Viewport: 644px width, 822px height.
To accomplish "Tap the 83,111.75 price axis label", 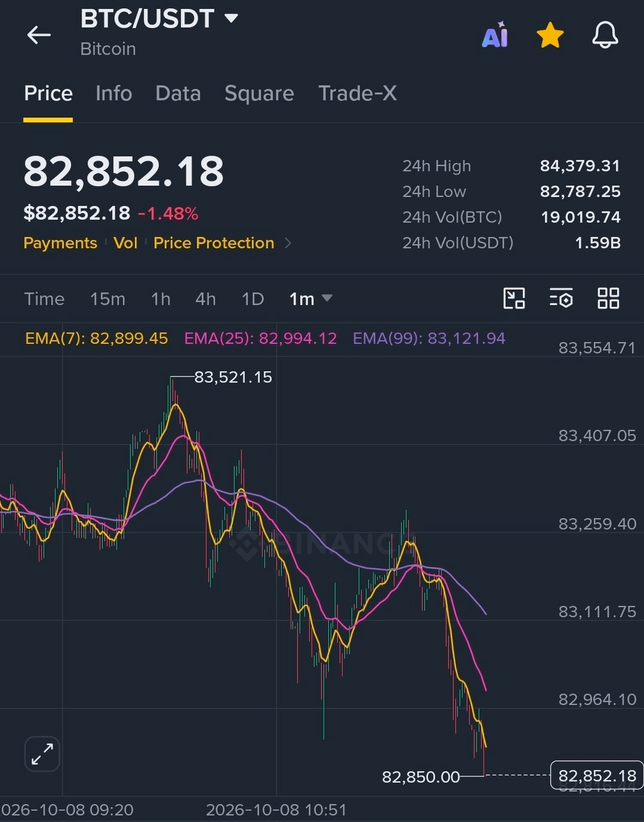I will [x=597, y=612].
